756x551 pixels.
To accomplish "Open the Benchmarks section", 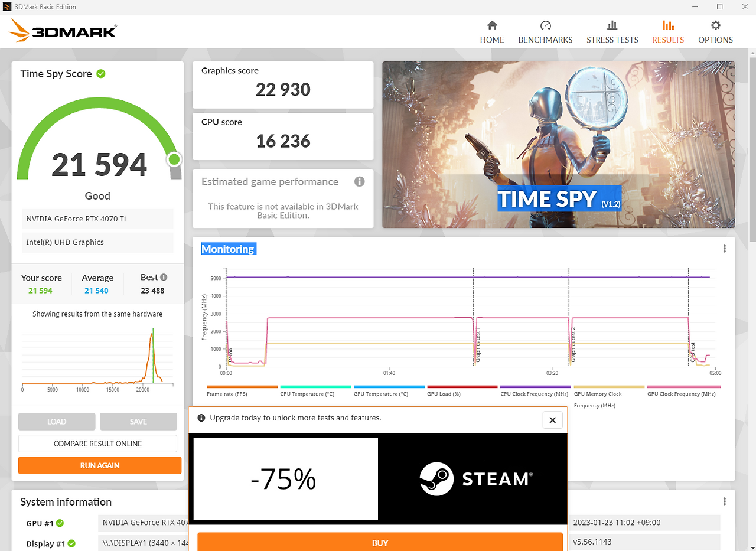I will pyautogui.click(x=545, y=32).
